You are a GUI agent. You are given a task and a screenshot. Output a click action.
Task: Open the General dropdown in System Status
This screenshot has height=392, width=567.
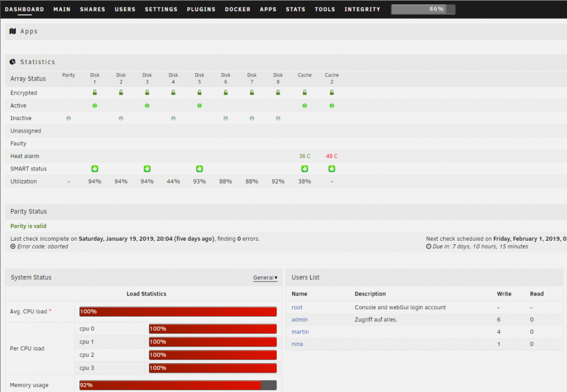(265, 278)
